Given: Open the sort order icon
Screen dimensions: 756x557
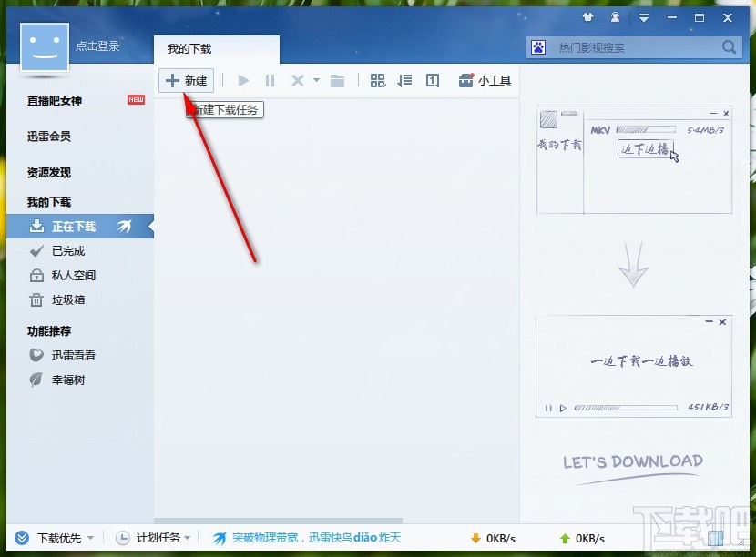Looking at the screenshot, I should pyautogui.click(x=404, y=80).
